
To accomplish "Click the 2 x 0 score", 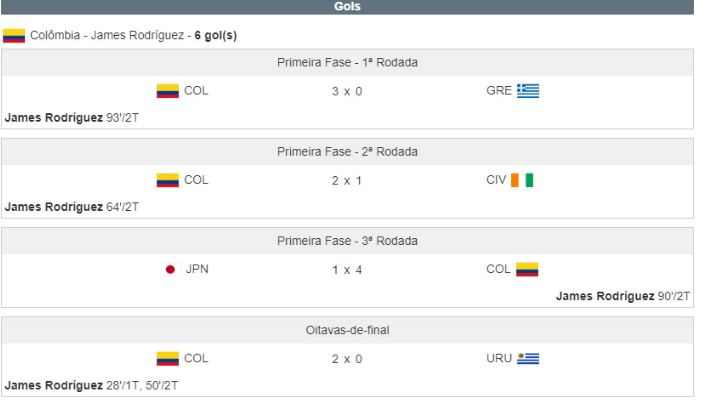I will pyautogui.click(x=347, y=358).
